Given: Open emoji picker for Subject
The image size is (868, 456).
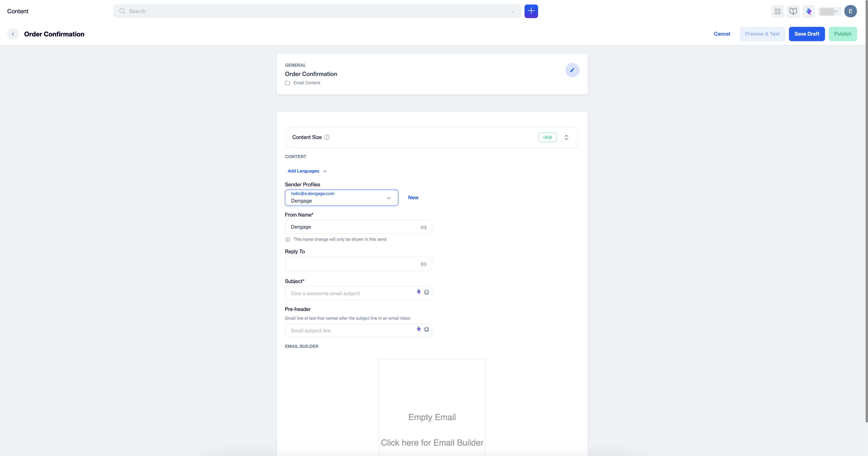Looking at the screenshot, I should 426,292.
